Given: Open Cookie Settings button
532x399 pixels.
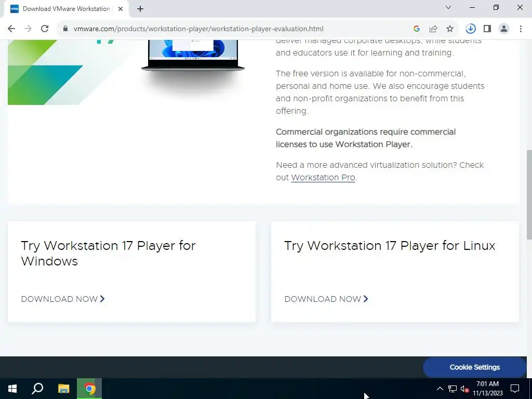Looking at the screenshot, I should tap(474, 367).
